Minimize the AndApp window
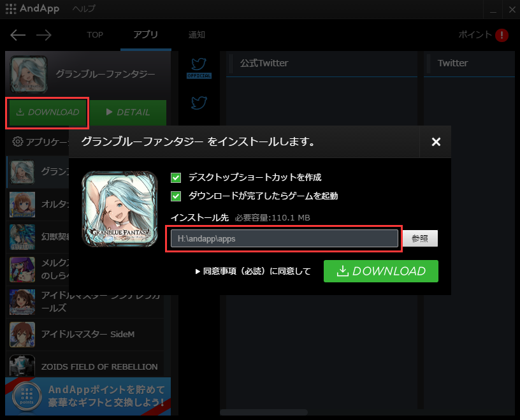520x420 pixels. click(x=493, y=10)
